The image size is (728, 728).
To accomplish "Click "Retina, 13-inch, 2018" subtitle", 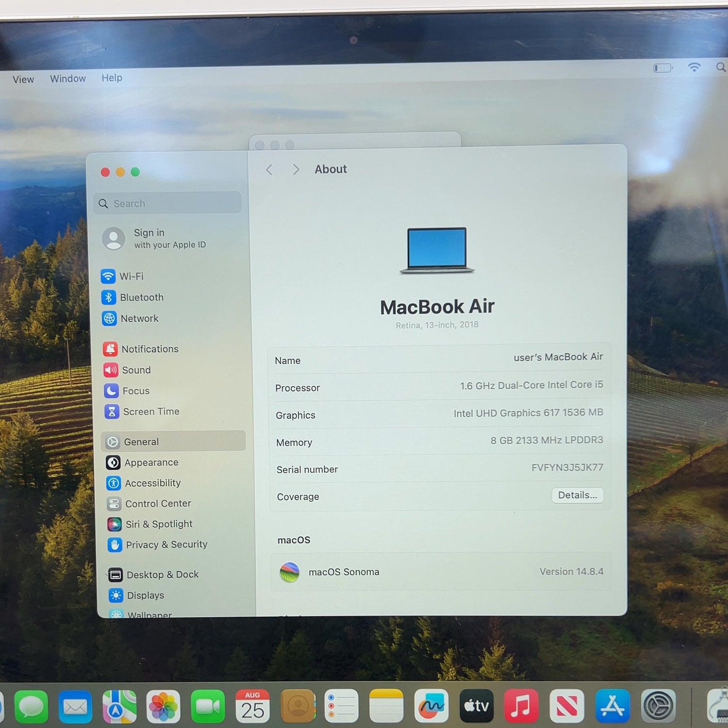I will pos(437,325).
